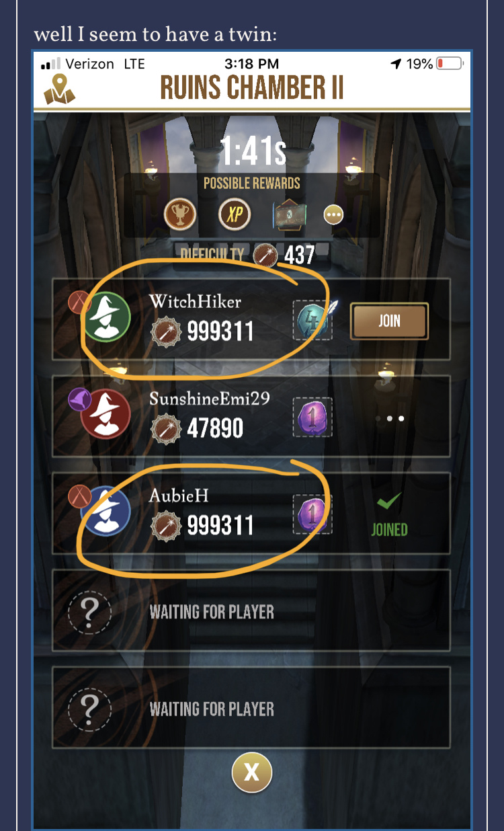
Task: Select AubieH's purple level 1 runestone
Action: (312, 514)
